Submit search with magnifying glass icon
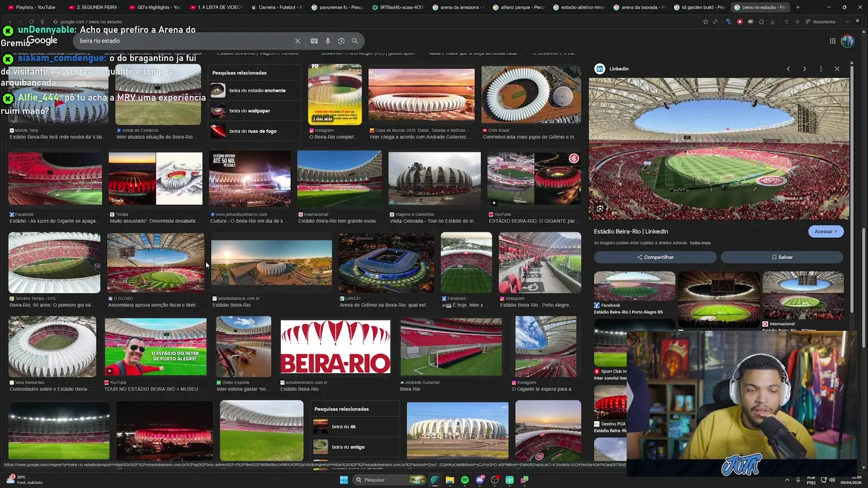868x488 pixels. click(355, 41)
